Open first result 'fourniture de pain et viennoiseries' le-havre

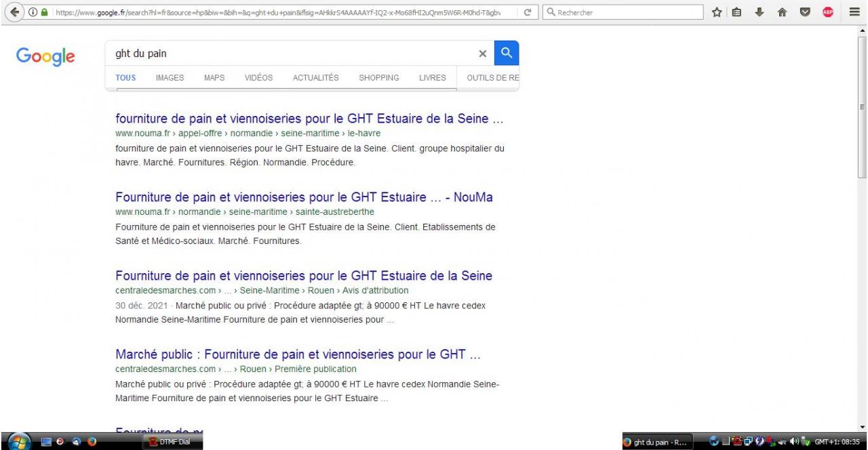[x=309, y=119]
